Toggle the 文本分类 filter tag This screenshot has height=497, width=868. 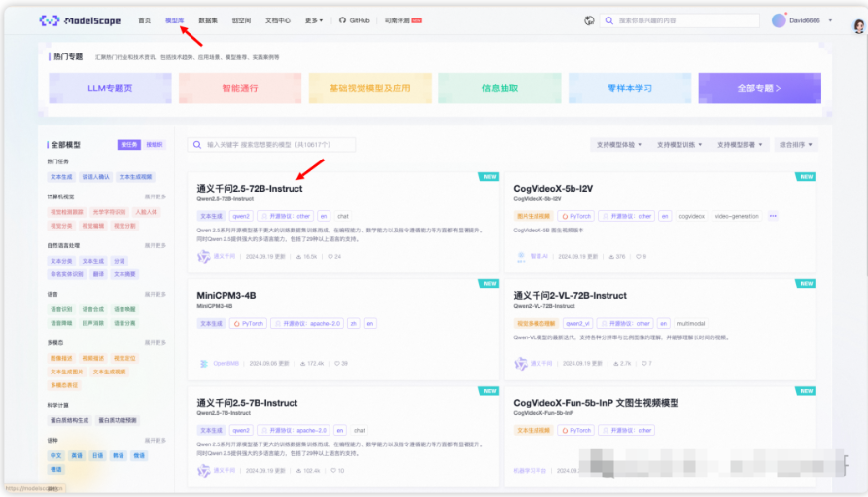click(x=61, y=261)
